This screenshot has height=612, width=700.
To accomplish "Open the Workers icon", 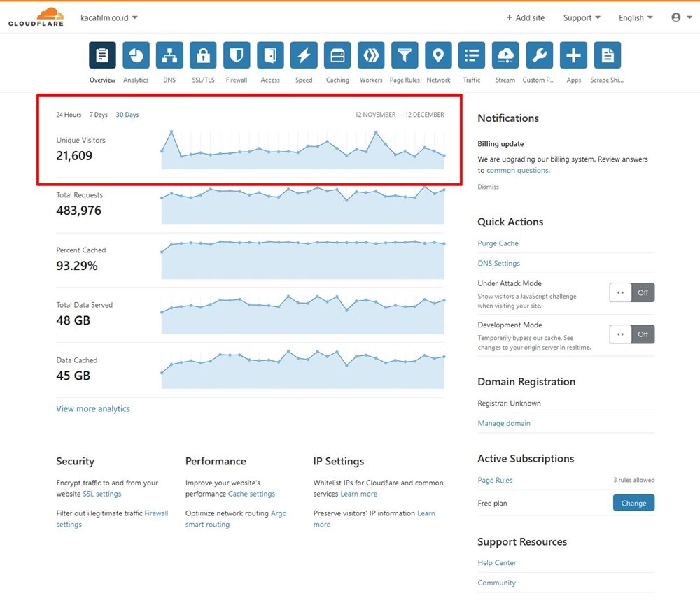I will point(370,55).
